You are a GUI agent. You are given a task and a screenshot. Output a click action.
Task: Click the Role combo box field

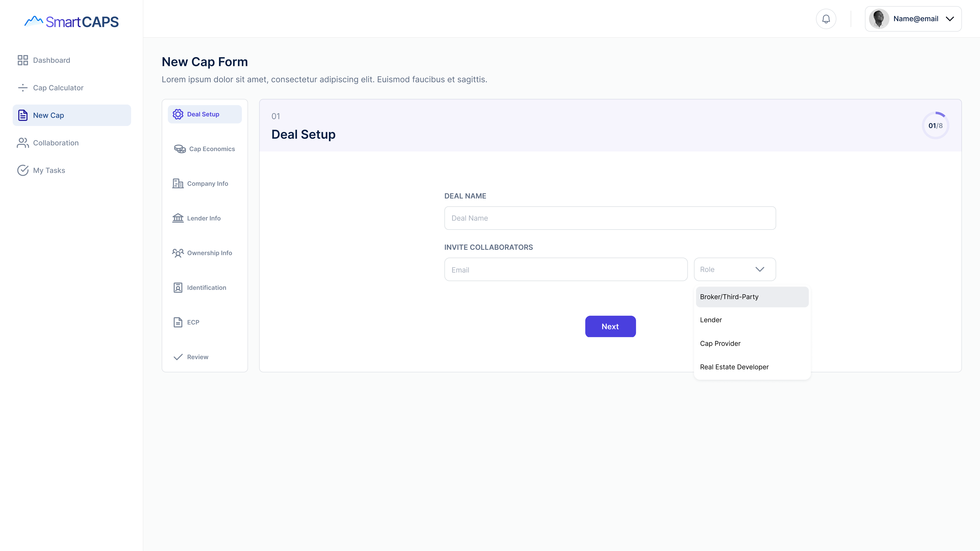pyautogui.click(x=735, y=269)
